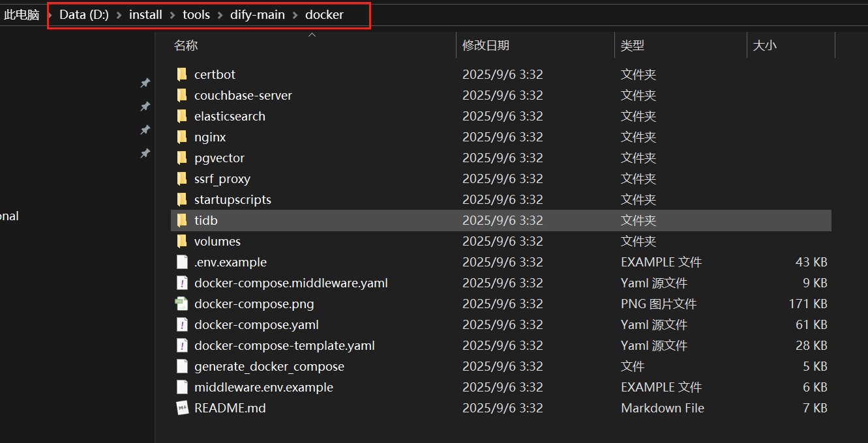The width and height of the screenshot is (868, 443).
Task: Click the docker breadcrumb segment
Action: 324,15
